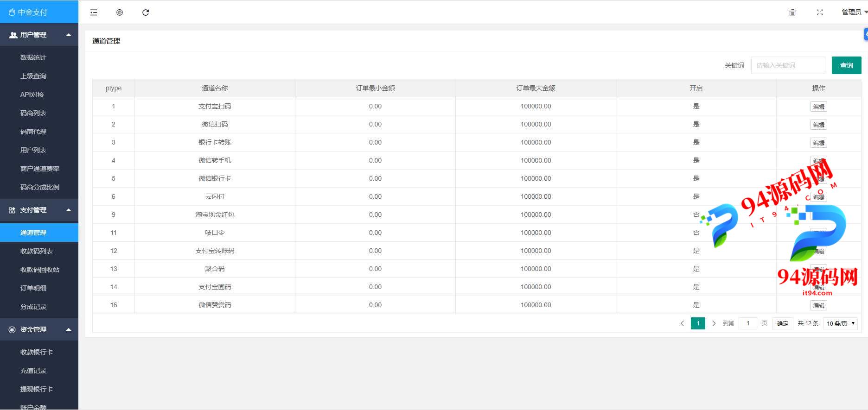This screenshot has width=868, height=410.
Task: Collapse the 支付管理 menu group
Action: [x=39, y=210]
